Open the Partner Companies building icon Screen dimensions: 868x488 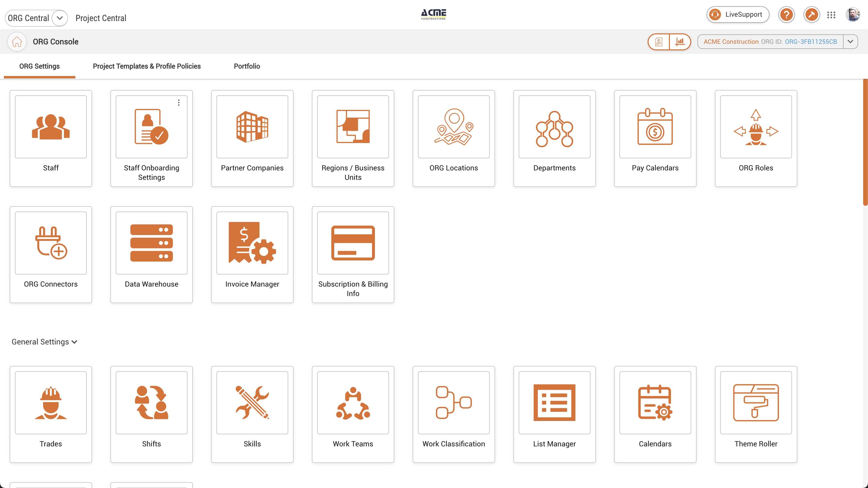tap(252, 127)
